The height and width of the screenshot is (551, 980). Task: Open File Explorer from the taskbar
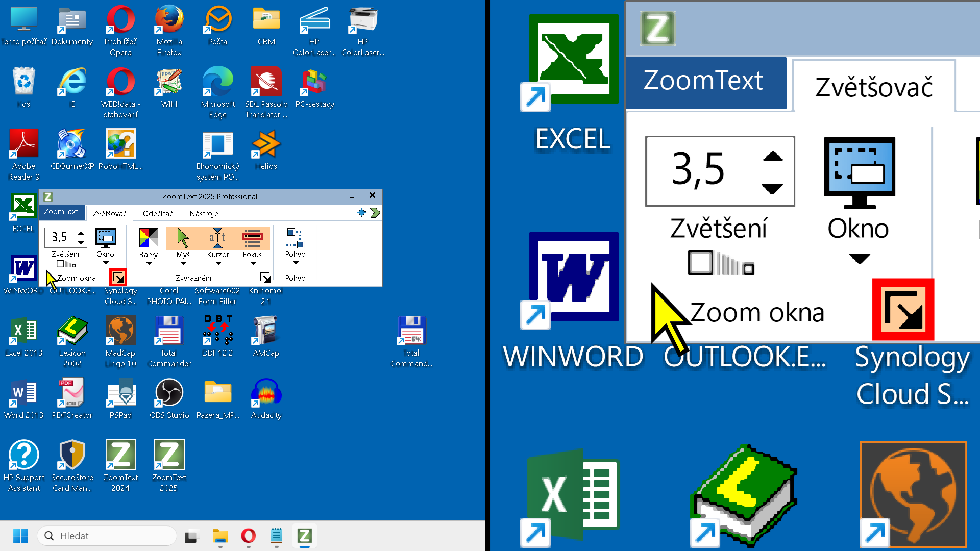(220, 536)
